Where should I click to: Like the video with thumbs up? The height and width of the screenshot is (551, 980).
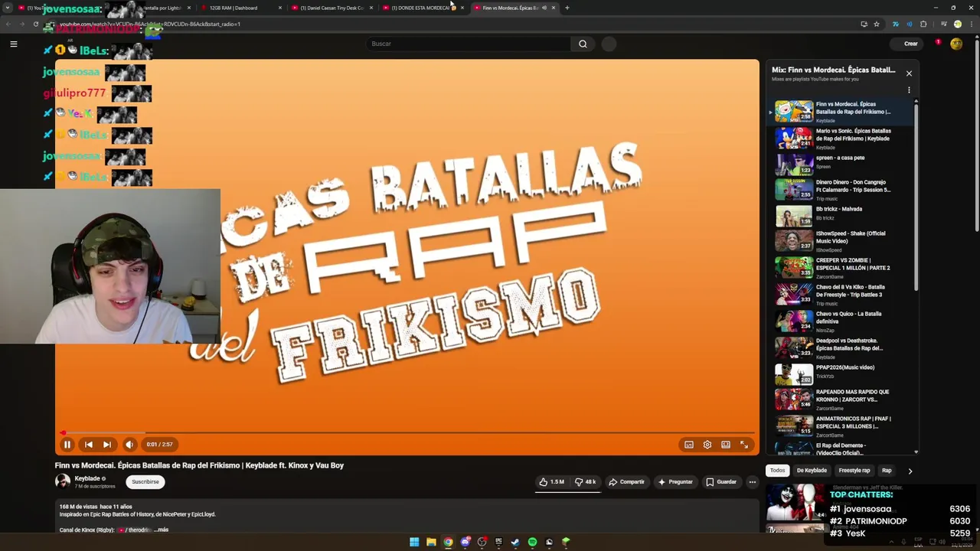551,481
